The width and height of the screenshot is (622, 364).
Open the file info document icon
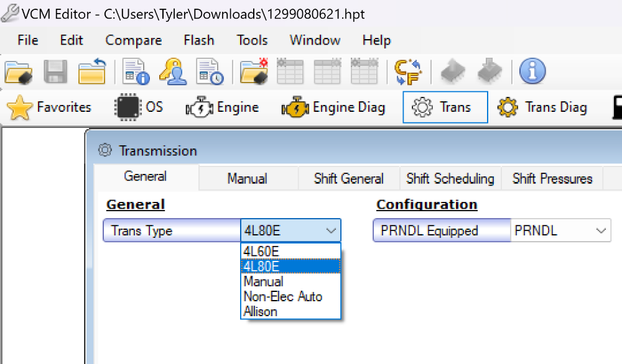coord(136,72)
